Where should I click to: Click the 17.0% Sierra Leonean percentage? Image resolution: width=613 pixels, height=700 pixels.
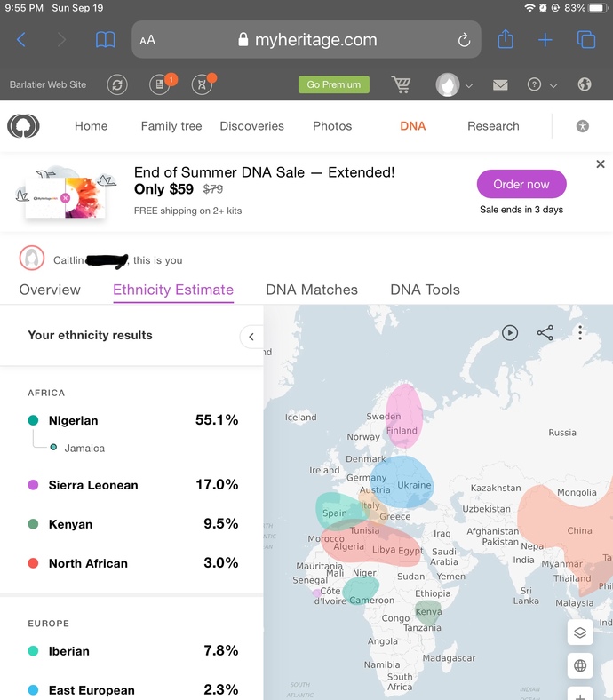(217, 484)
